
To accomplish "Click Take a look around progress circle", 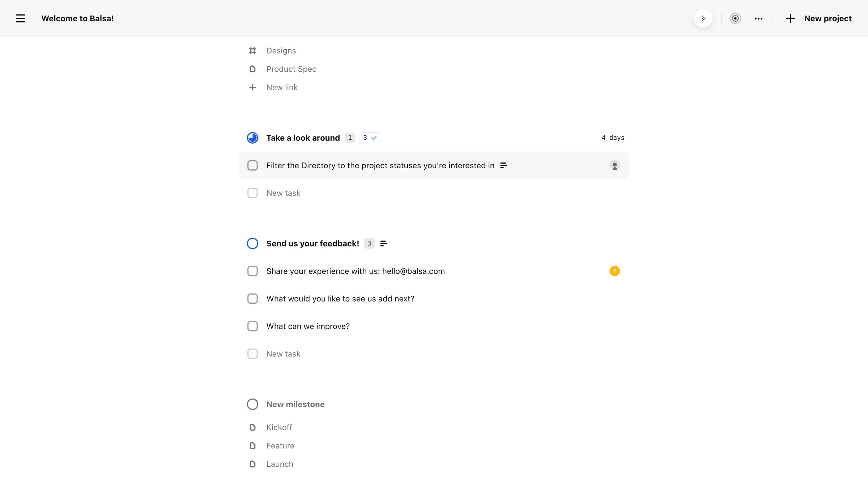I will tap(252, 138).
